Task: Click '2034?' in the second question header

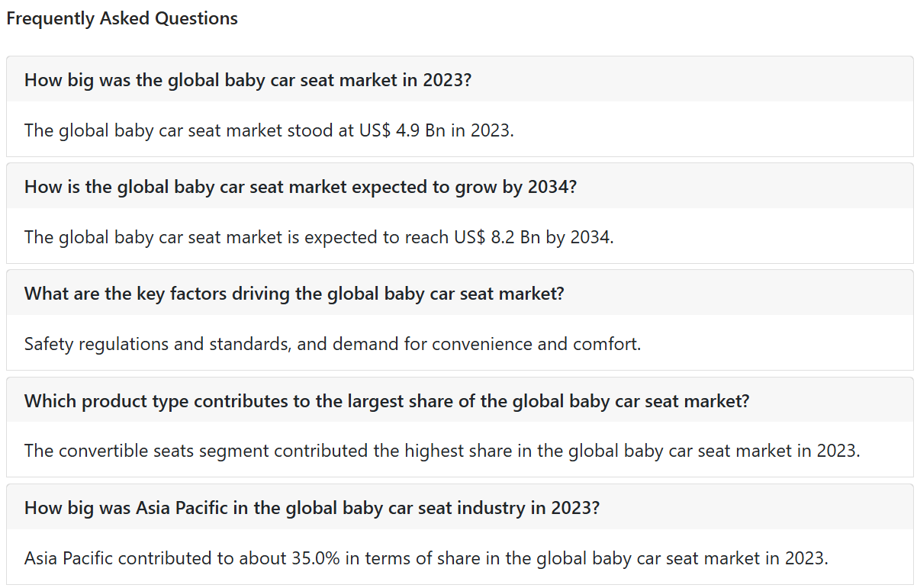Action: click(x=552, y=187)
